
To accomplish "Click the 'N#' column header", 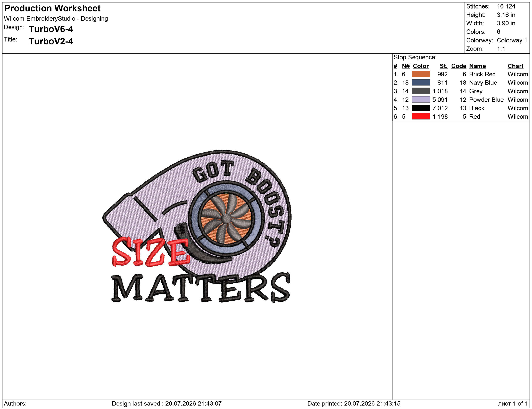I will [406, 66].
